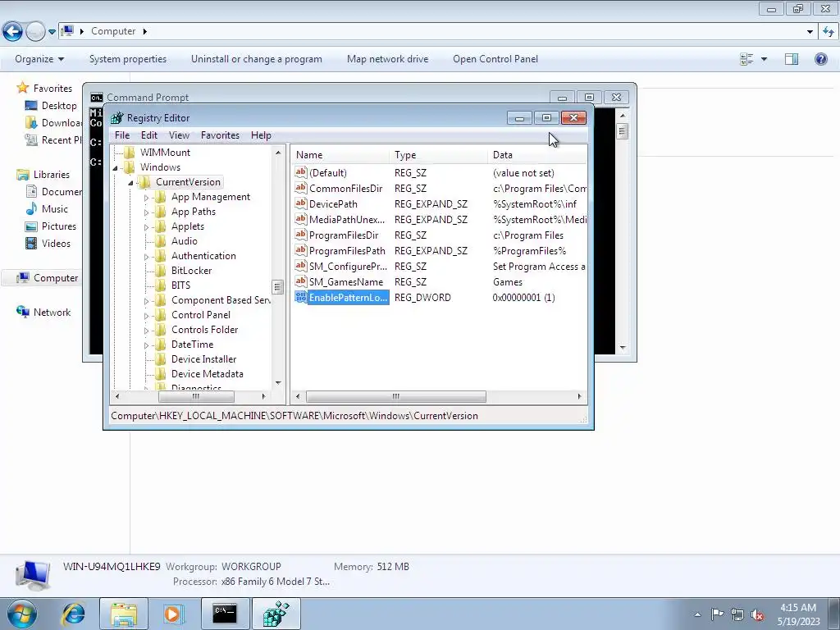The image size is (840, 630).
Task: Click the values pane horizontal scrollbar thumb
Action: [x=396, y=396]
